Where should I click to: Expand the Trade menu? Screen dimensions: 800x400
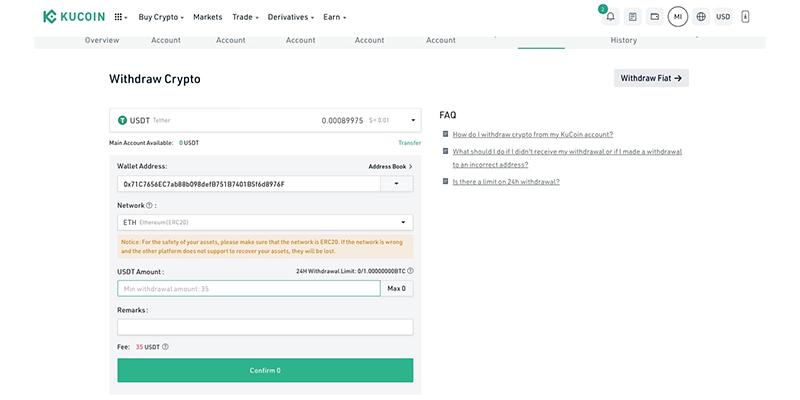245,17
